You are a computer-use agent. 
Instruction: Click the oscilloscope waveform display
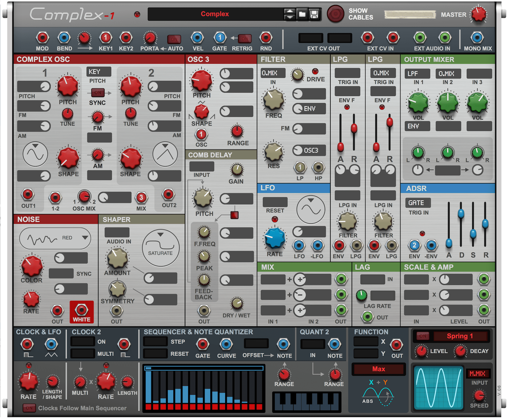tap(438, 387)
